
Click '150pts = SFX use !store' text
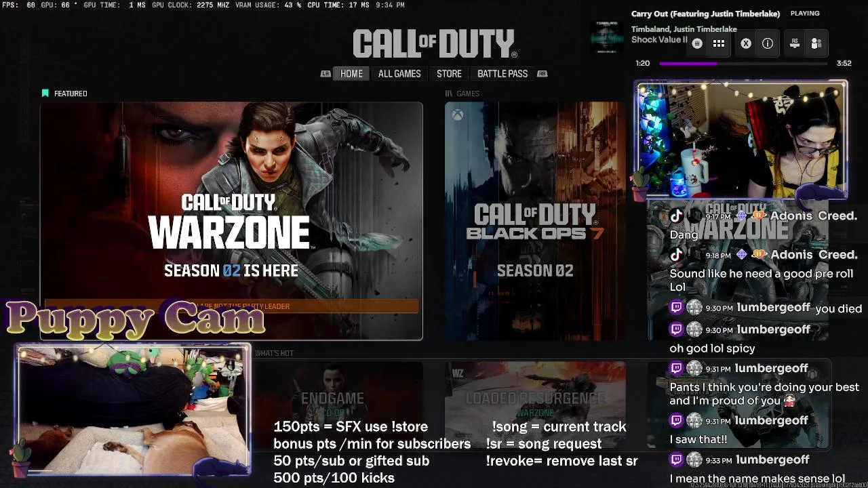pyautogui.click(x=351, y=427)
